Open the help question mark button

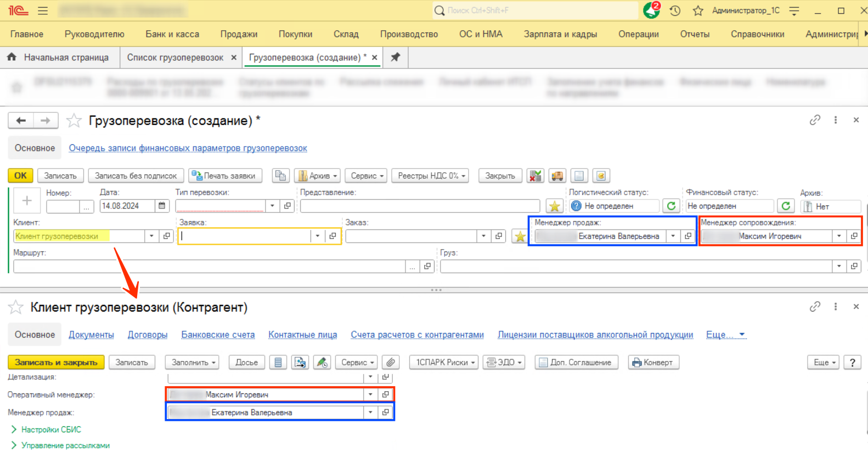852,362
